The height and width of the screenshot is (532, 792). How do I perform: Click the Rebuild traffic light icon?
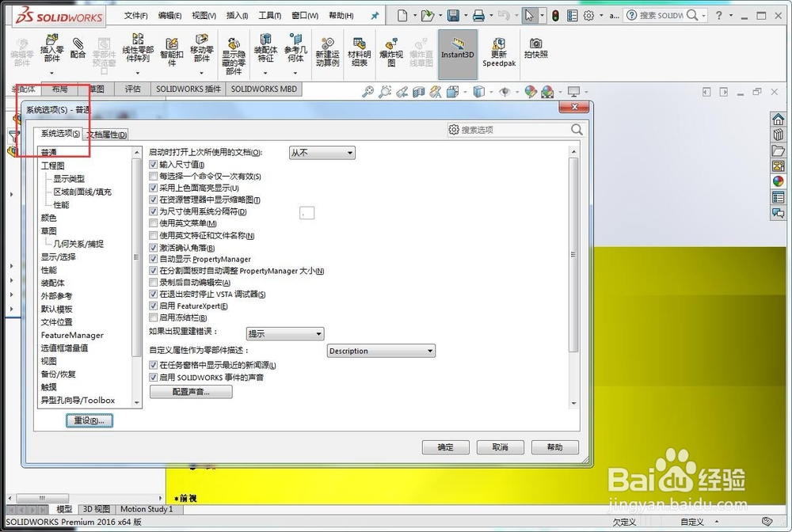tap(555, 16)
